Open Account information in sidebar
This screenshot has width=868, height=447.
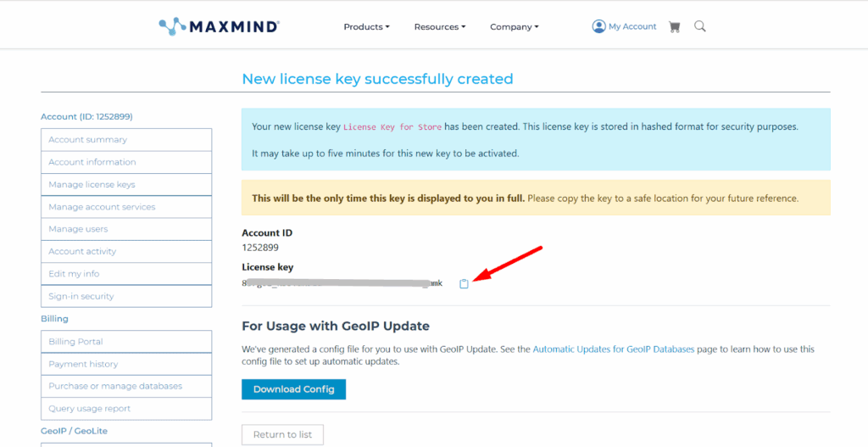(126, 162)
